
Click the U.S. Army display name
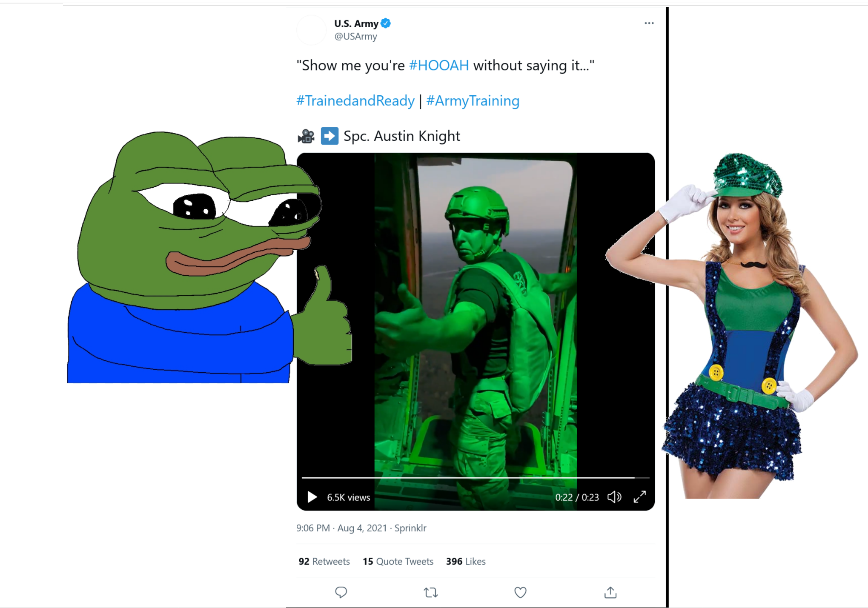356,23
